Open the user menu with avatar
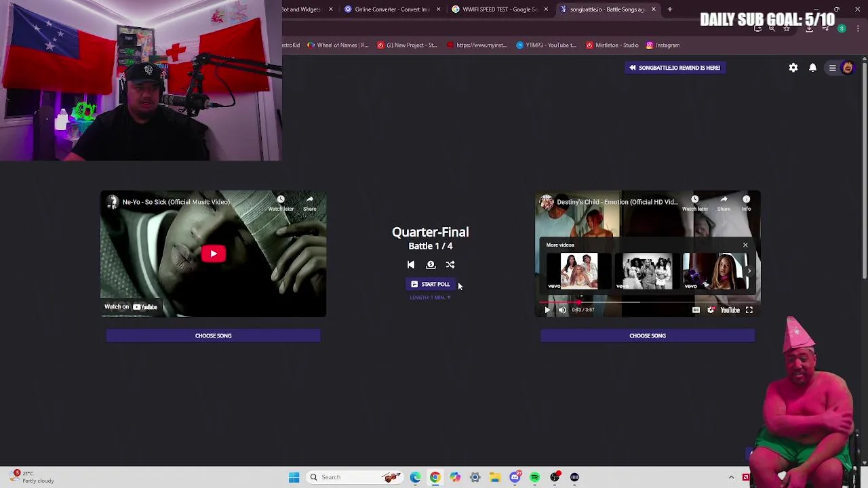Image resolution: width=868 pixels, height=488 pixels. 841,68
